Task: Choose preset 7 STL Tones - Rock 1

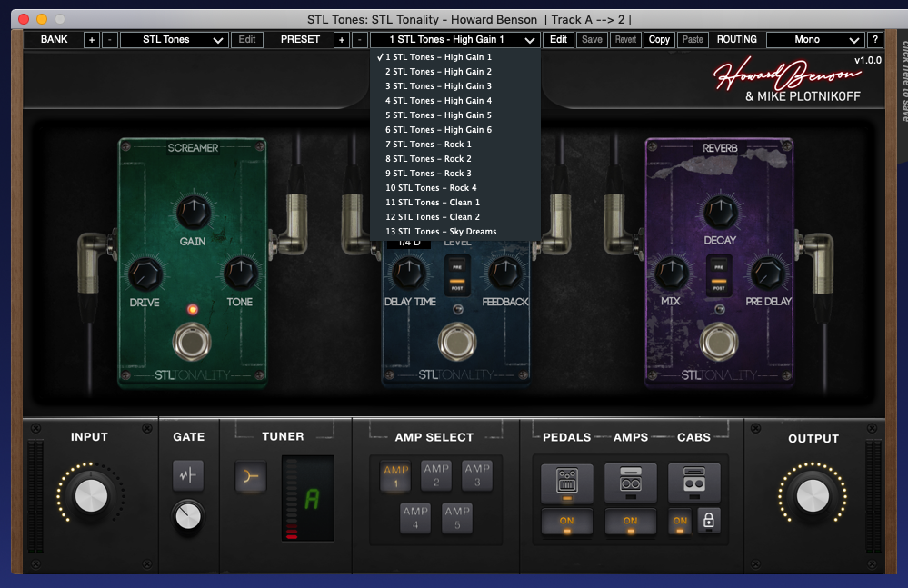Action: [455, 145]
